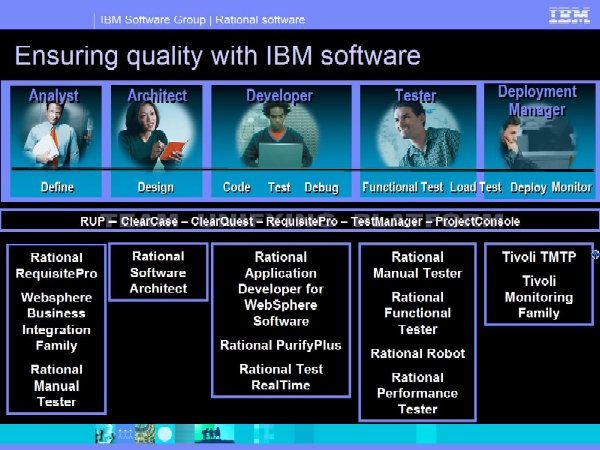This screenshot has width=600, height=450.
Task: Click the 'Developer' heading text
Action: pyautogui.click(x=279, y=96)
